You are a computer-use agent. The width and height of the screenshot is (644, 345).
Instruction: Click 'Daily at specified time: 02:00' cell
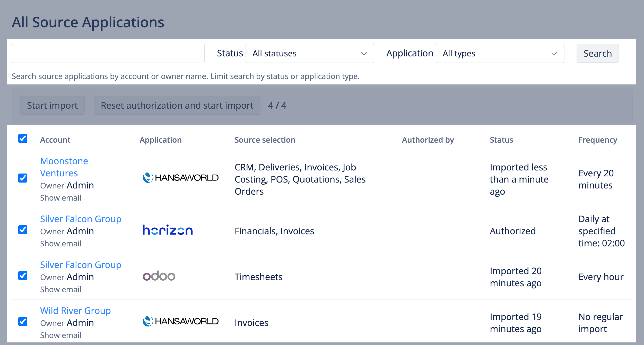[602, 231]
